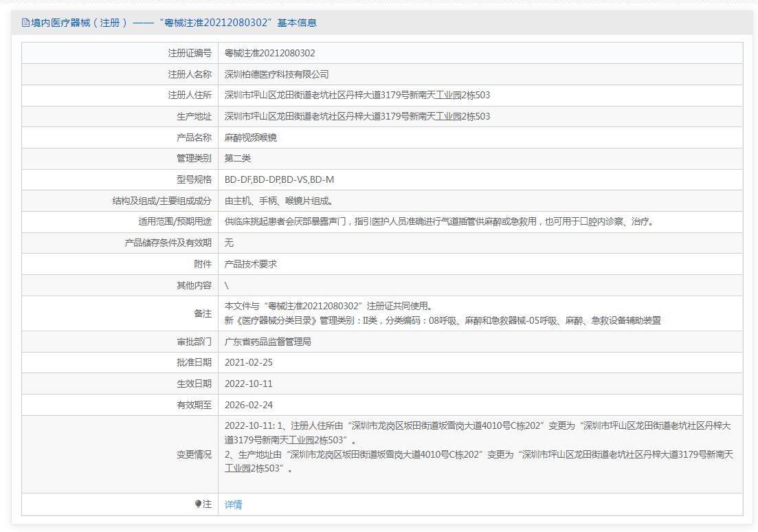Image resolution: width=758 pixels, height=532 pixels.
Task: Click the 注册人住所 address value
Action: click(x=357, y=95)
